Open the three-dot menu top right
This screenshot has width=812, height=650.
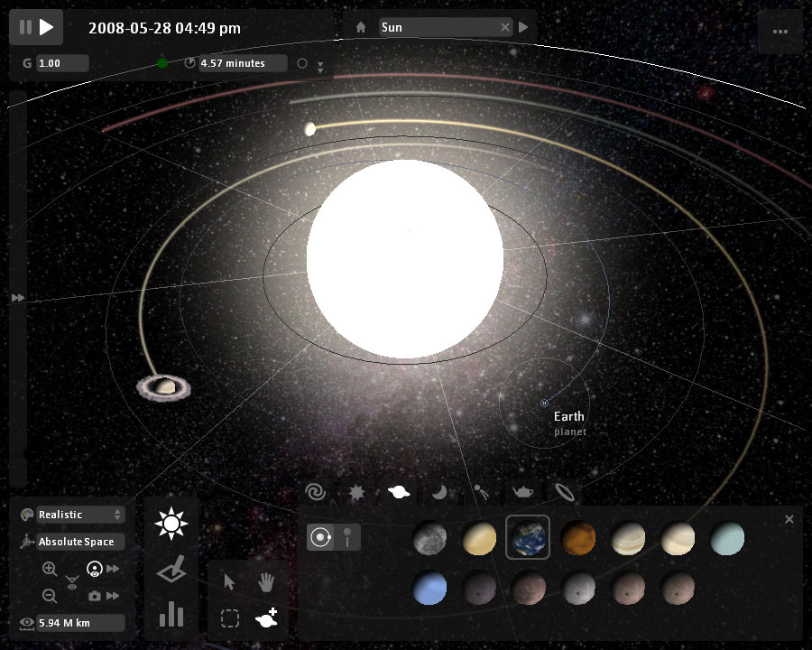(780, 32)
